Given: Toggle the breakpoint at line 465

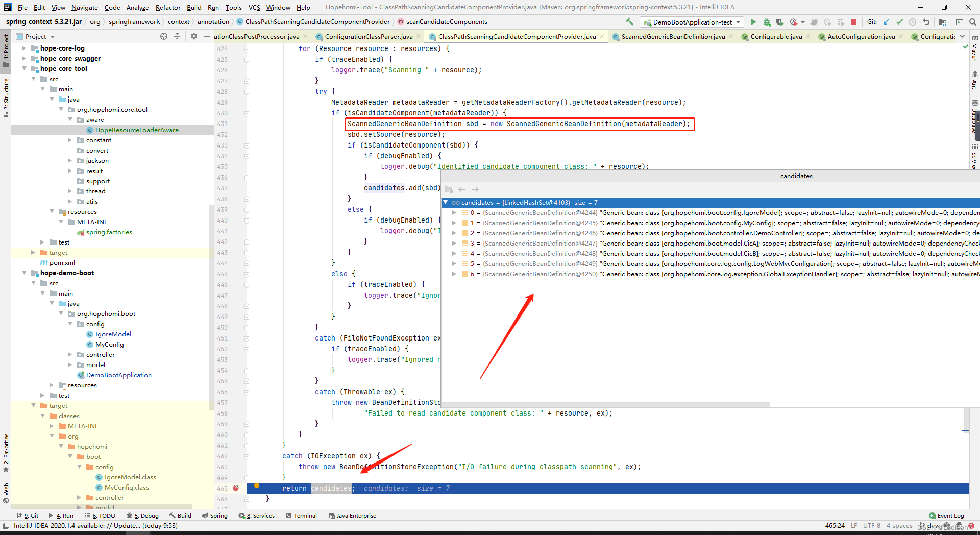Looking at the screenshot, I should pyautogui.click(x=236, y=488).
